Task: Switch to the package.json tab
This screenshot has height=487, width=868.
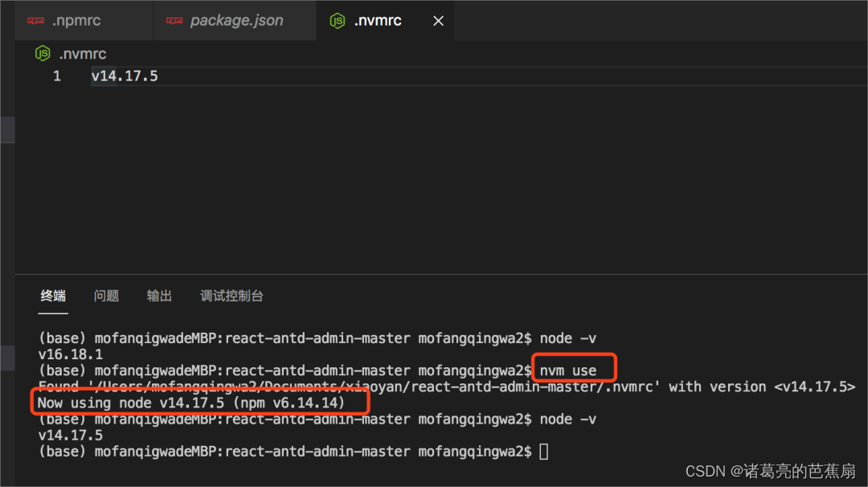Action: 235,20
